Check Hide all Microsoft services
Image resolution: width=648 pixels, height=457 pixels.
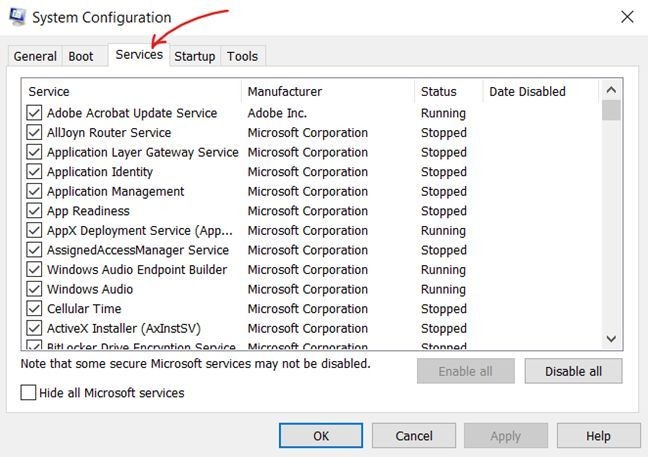(x=29, y=393)
